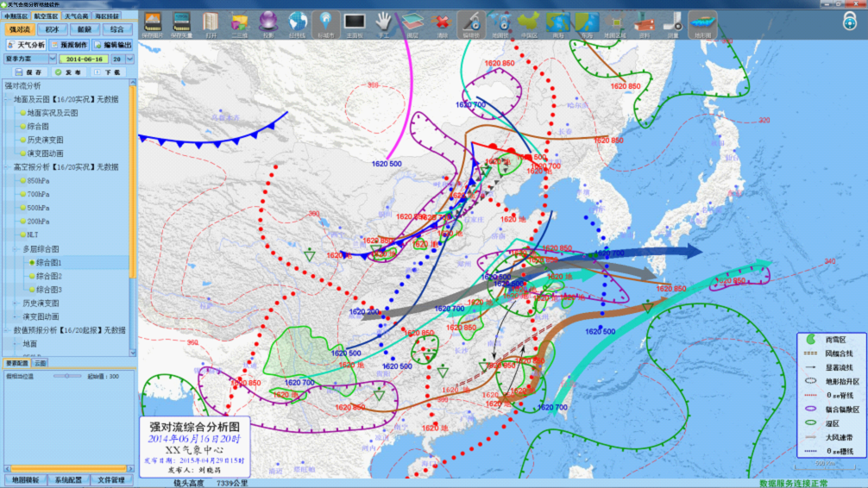Switch to the 天气会商 tab

[77, 16]
